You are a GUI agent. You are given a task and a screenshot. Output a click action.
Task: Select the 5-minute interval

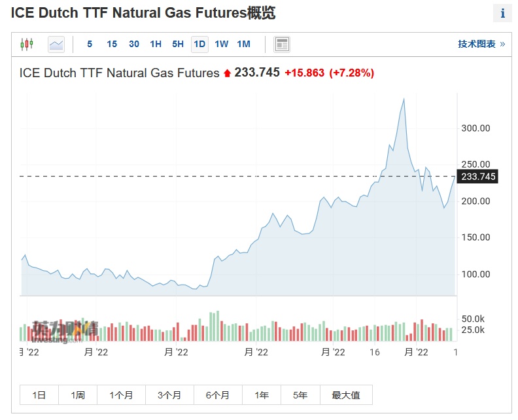click(90, 44)
